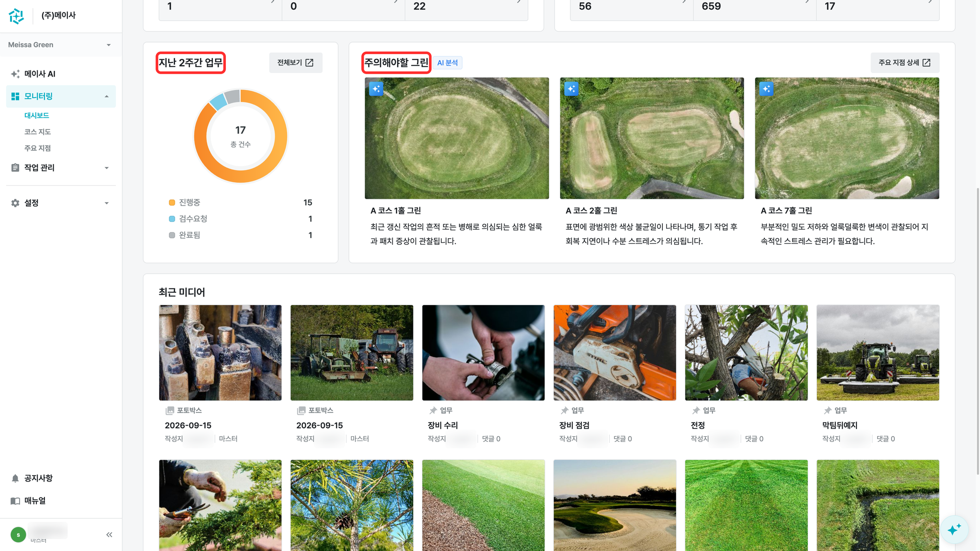The height and width of the screenshot is (551, 980).
Task: Click arrow on the 659 stat card
Action: [x=807, y=2]
